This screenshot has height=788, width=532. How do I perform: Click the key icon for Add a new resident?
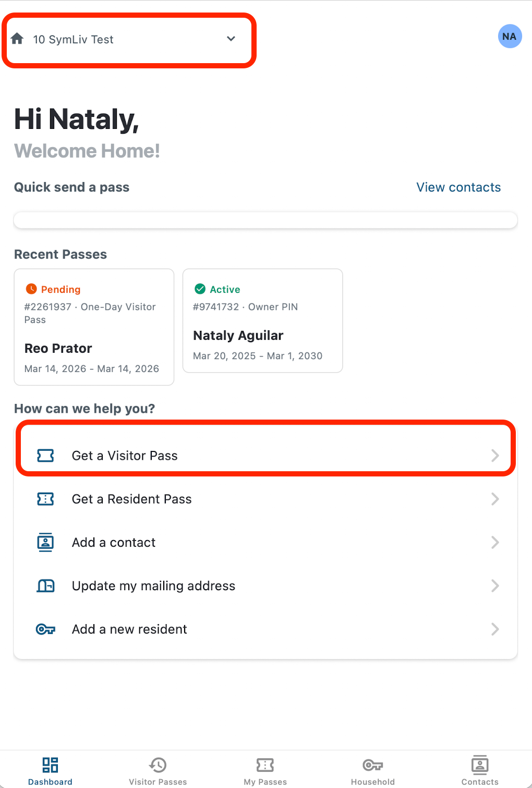45,629
